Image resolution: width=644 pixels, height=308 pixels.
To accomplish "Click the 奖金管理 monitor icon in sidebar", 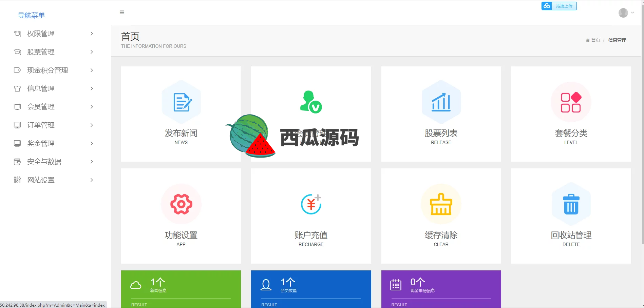I will pos(17,143).
